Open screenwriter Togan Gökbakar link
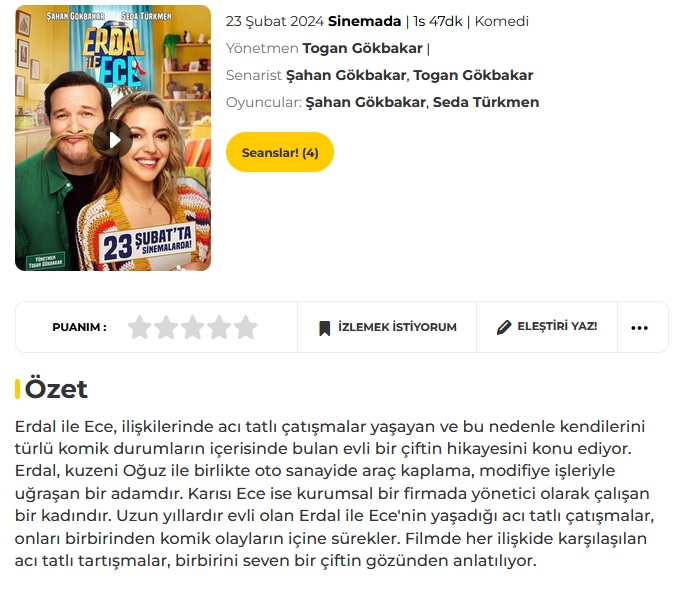Viewport: 679px width, 601px height. [473, 75]
